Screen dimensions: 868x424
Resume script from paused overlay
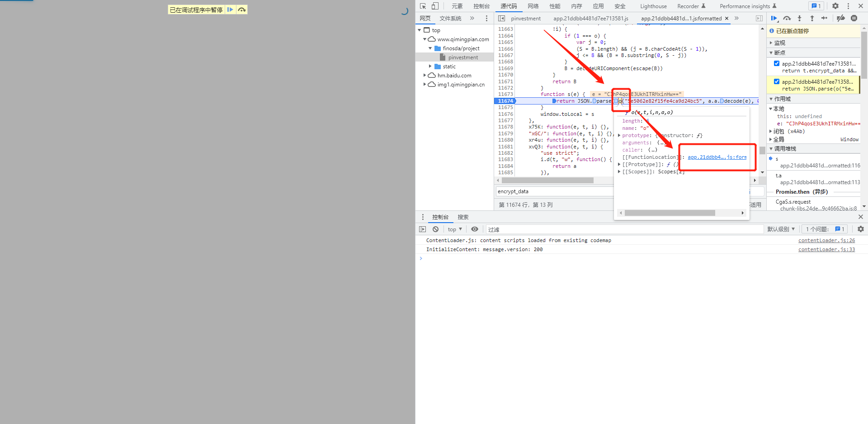click(230, 10)
